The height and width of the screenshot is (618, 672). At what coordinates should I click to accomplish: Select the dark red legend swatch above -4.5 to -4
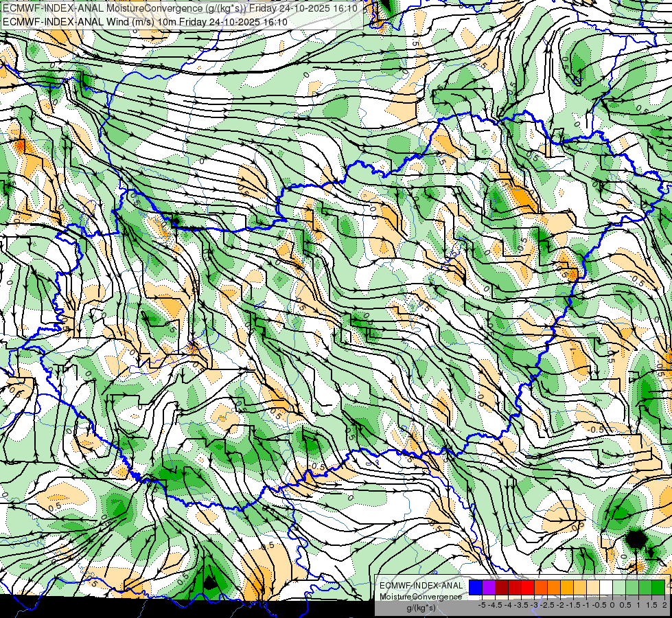[502, 588]
